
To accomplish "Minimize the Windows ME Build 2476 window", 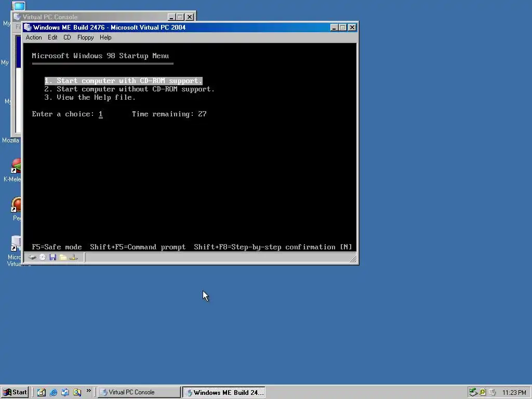I will click(334, 28).
